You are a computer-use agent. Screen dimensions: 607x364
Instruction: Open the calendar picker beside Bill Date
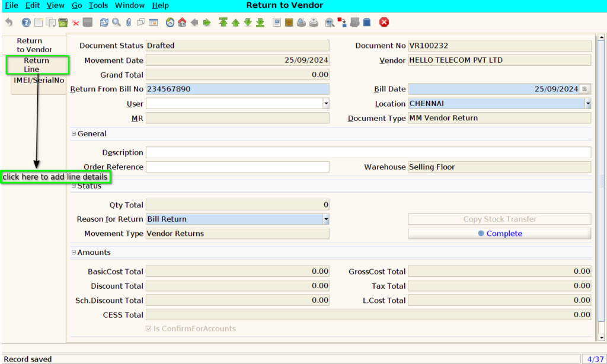(x=584, y=89)
